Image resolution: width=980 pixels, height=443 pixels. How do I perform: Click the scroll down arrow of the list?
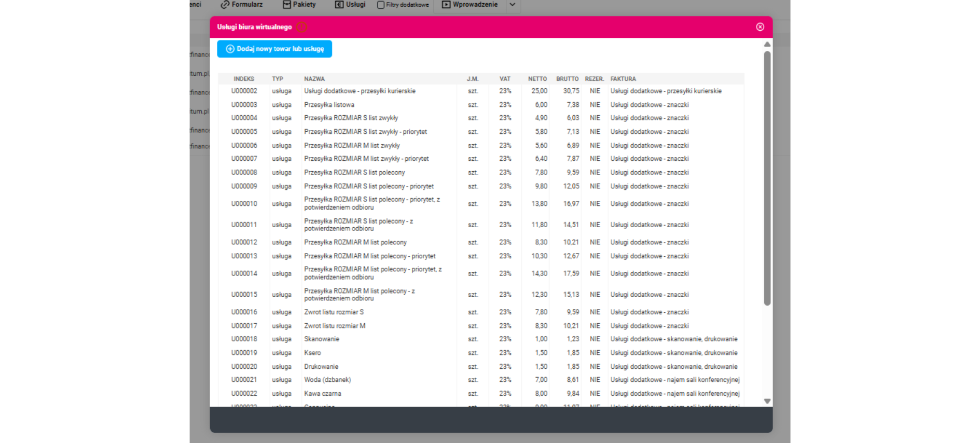click(x=767, y=401)
